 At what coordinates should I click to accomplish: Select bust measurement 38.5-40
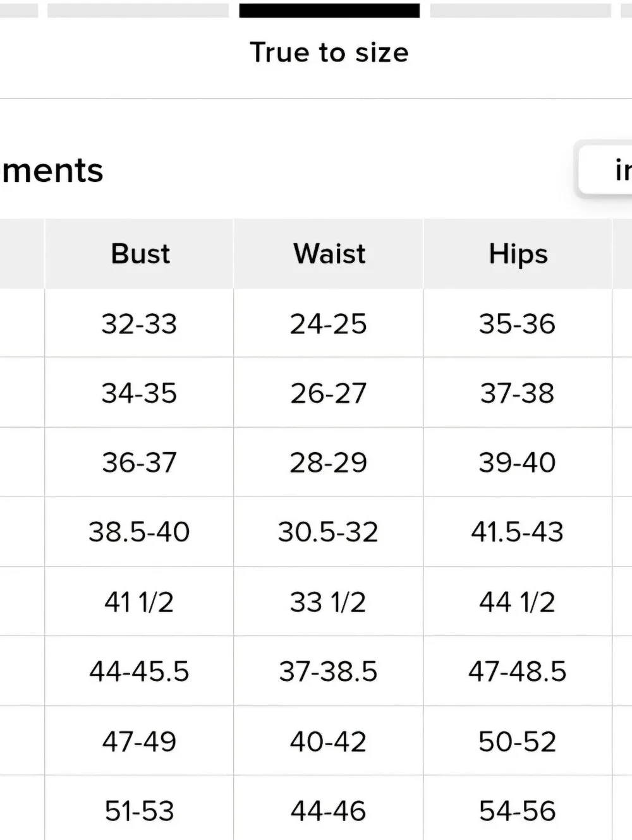140,532
